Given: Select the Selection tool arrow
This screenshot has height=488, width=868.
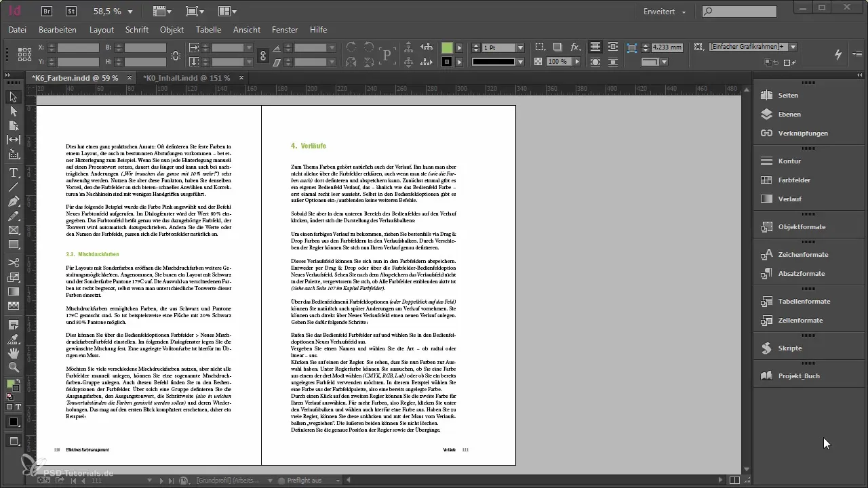Looking at the screenshot, I should click(14, 97).
